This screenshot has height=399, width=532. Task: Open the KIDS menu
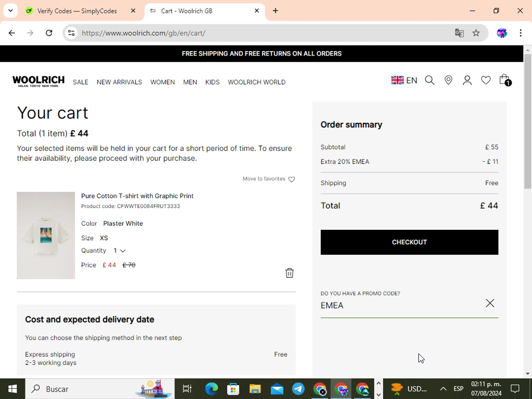pos(212,82)
